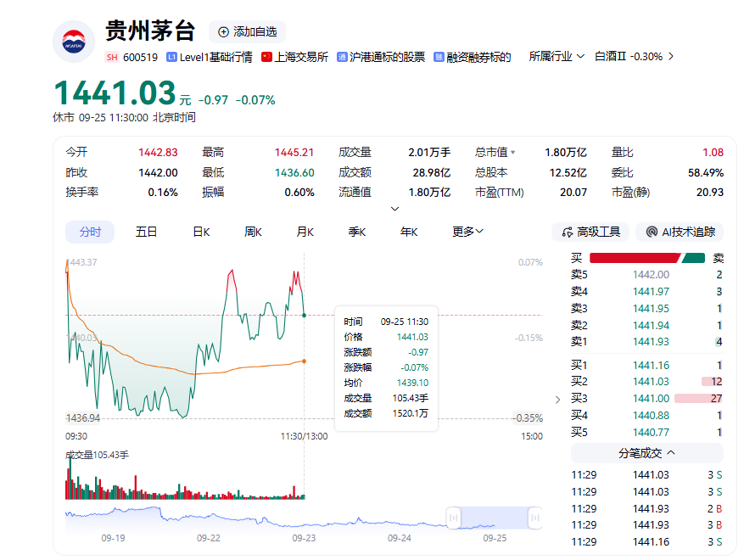
Task: Click the 今开 value 1442.83
Action: (158, 153)
